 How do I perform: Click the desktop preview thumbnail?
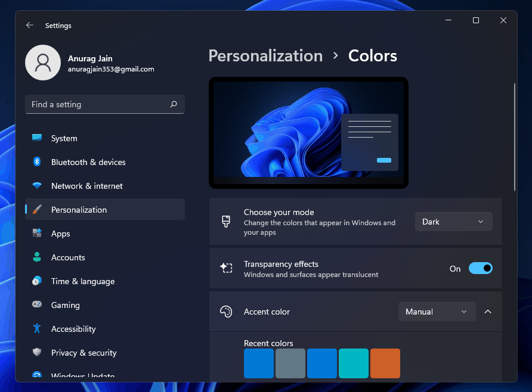308,133
